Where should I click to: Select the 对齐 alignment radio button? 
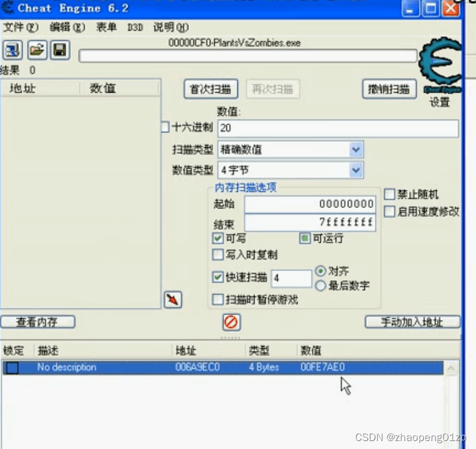321,271
